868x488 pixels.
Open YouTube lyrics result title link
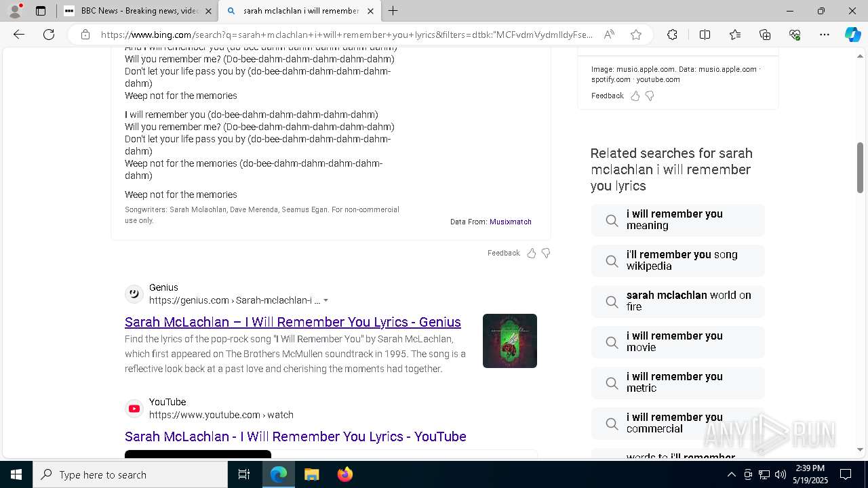point(296,436)
